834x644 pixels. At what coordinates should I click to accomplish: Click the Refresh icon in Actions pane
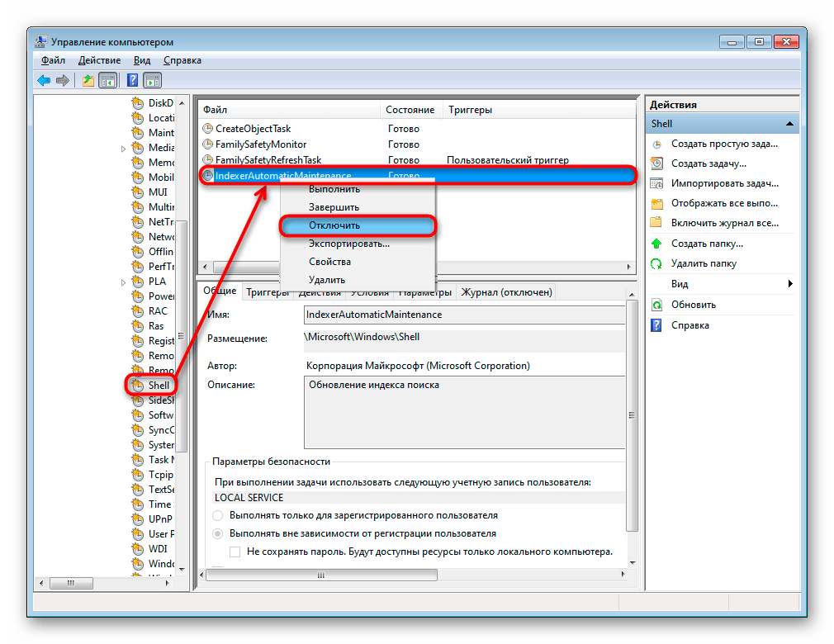point(656,305)
